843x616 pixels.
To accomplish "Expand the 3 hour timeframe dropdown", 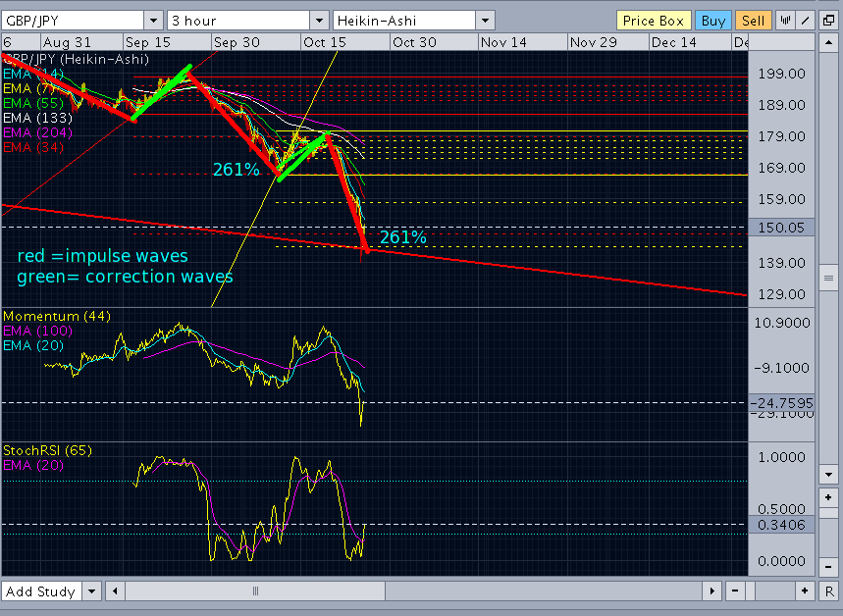I will [319, 21].
